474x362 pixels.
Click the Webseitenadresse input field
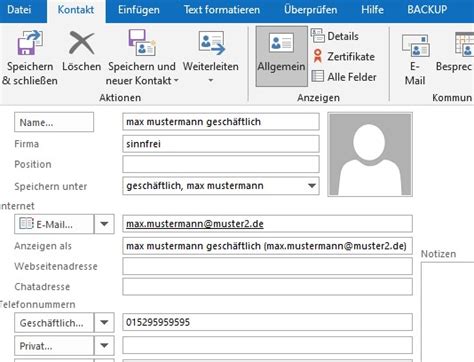267,266
